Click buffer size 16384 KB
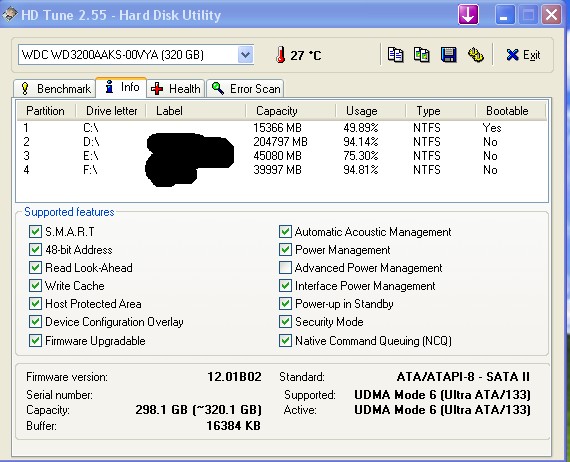Screen dimensions: 570x462 pos(233,426)
